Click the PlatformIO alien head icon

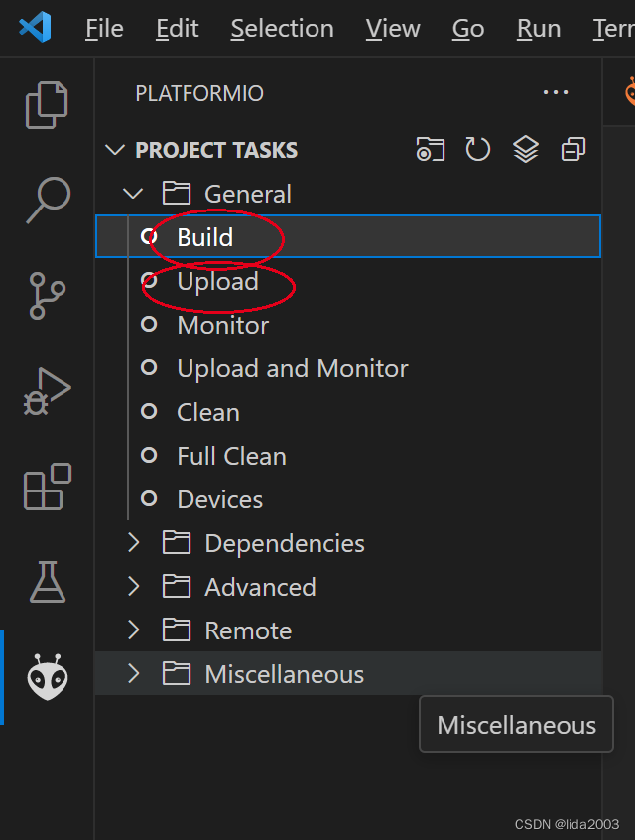(x=47, y=676)
